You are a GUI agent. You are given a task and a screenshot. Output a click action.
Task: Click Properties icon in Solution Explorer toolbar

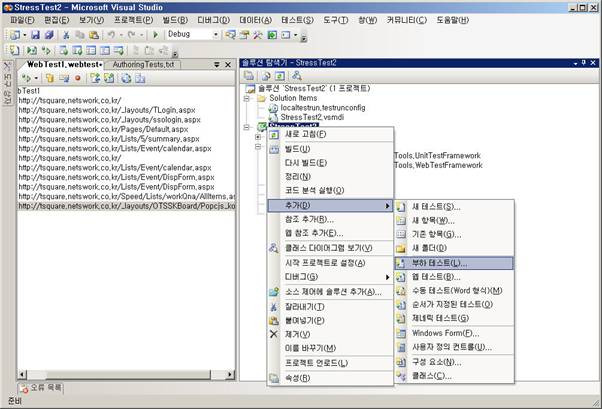[x=249, y=76]
